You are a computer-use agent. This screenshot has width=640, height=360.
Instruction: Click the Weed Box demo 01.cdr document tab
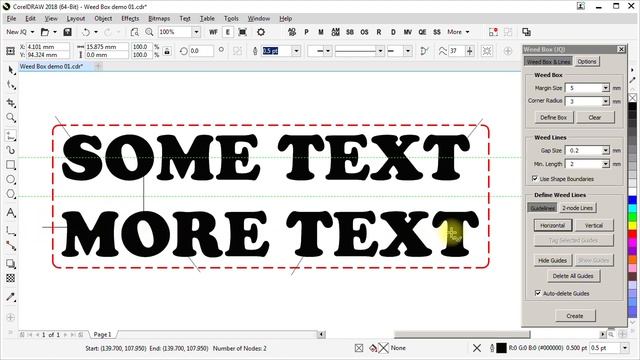(51, 66)
